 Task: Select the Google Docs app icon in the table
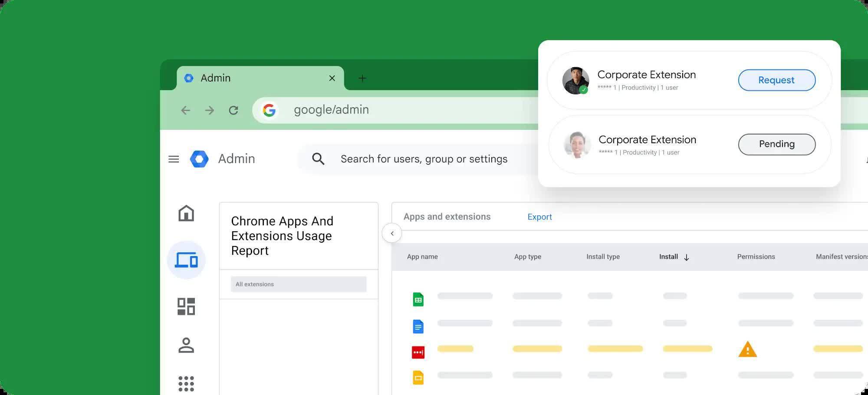pos(417,326)
